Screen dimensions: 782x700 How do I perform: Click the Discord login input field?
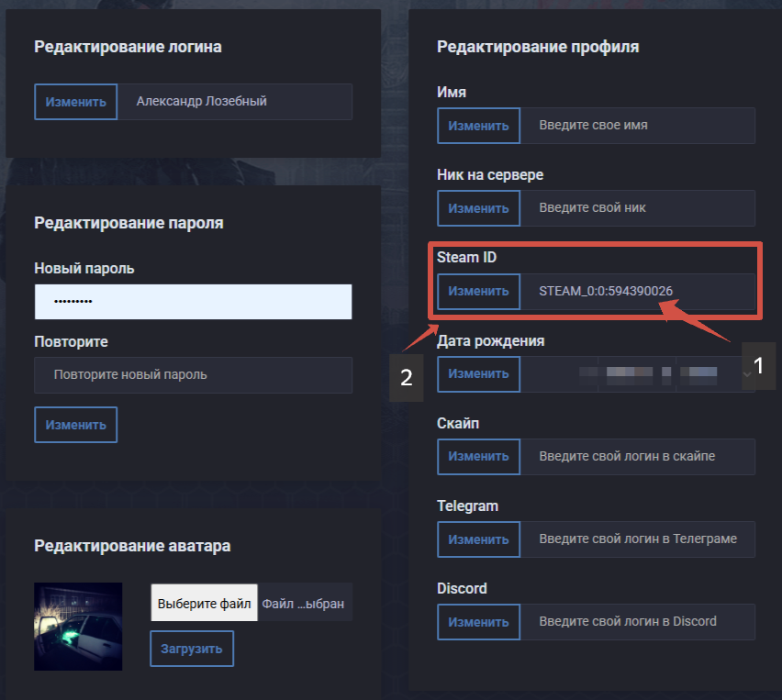tap(638, 622)
